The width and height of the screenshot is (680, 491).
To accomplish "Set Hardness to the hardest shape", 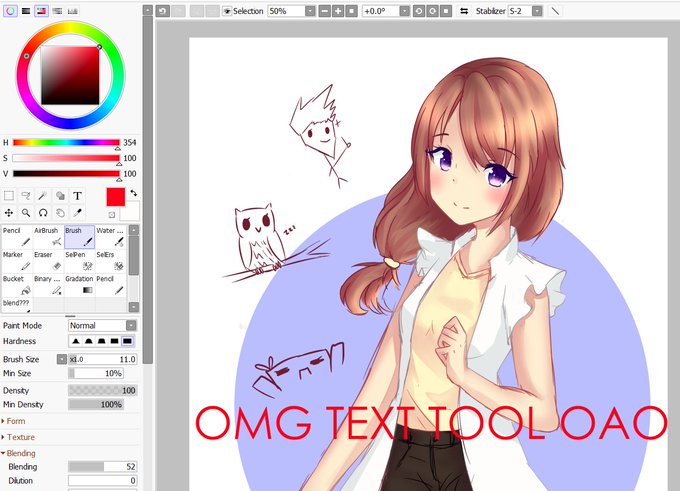I will coord(128,341).
